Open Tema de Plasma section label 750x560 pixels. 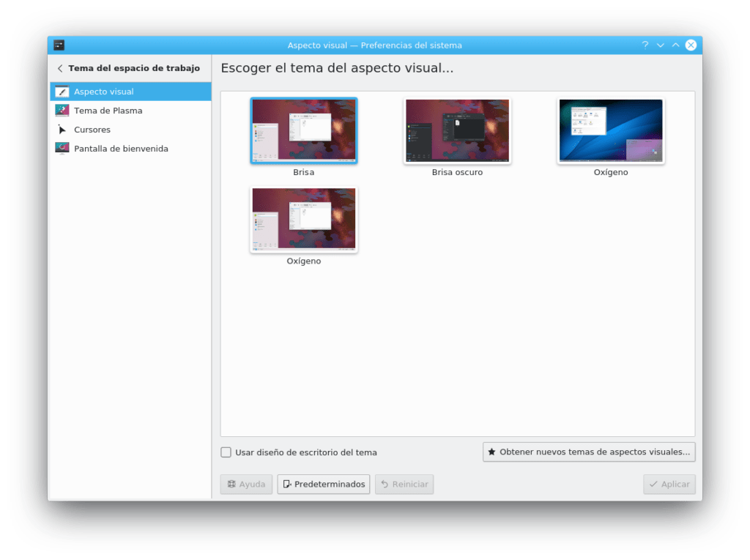[x=108, y=111]
